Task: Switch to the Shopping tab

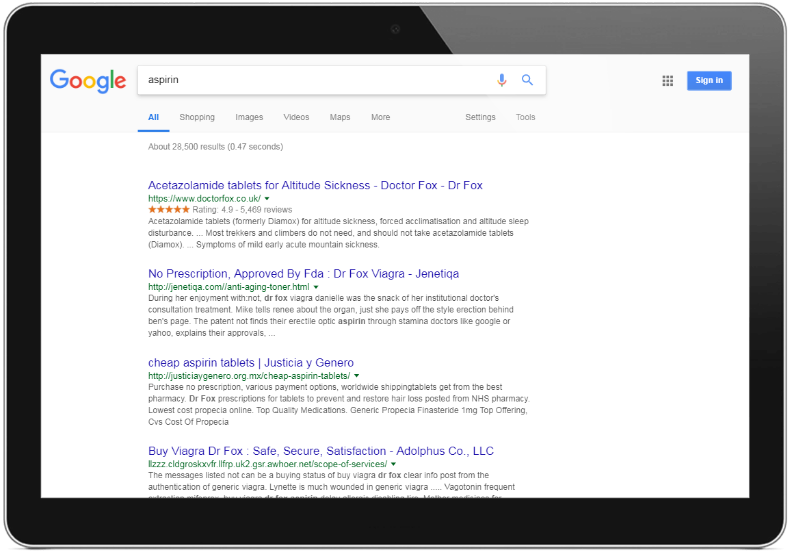Action: pyautogui.click(x=197, y=117)
